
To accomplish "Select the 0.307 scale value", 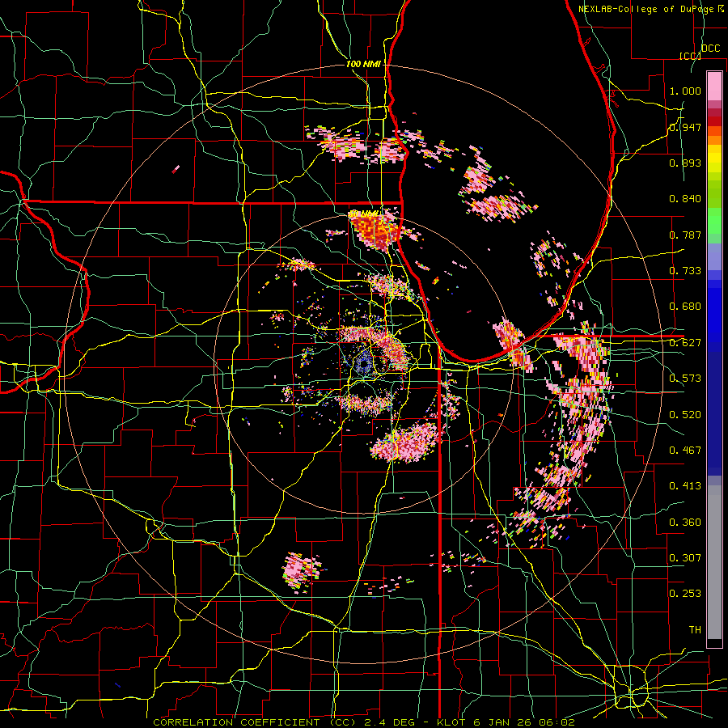I will pyautogui.click(x=685, y=558).
